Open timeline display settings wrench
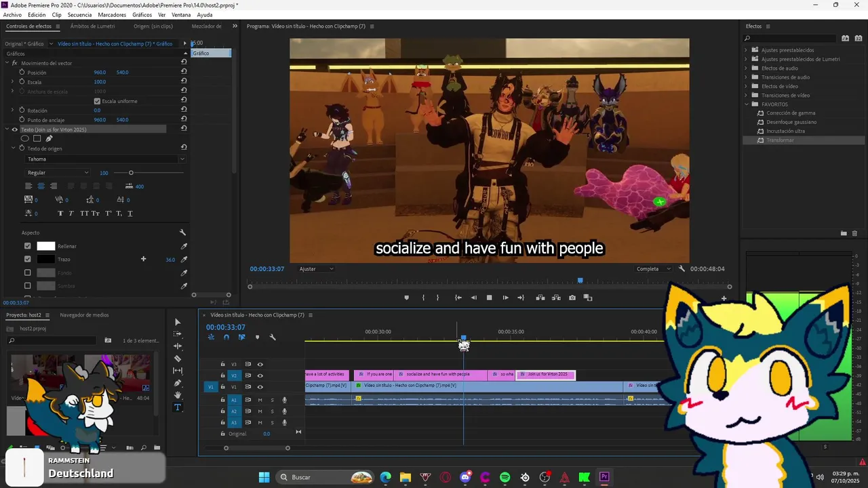The width and height of the screenshot is (868, 488). (273, 337)
